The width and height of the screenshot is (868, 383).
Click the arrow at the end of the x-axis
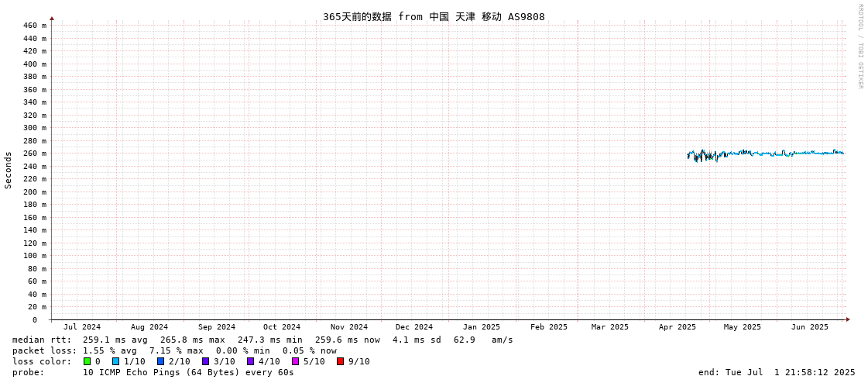coord(848,319)
